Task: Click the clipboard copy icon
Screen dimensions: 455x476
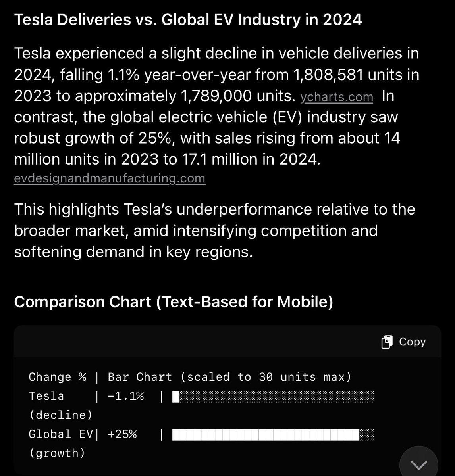Action: [x=387, y=342]
